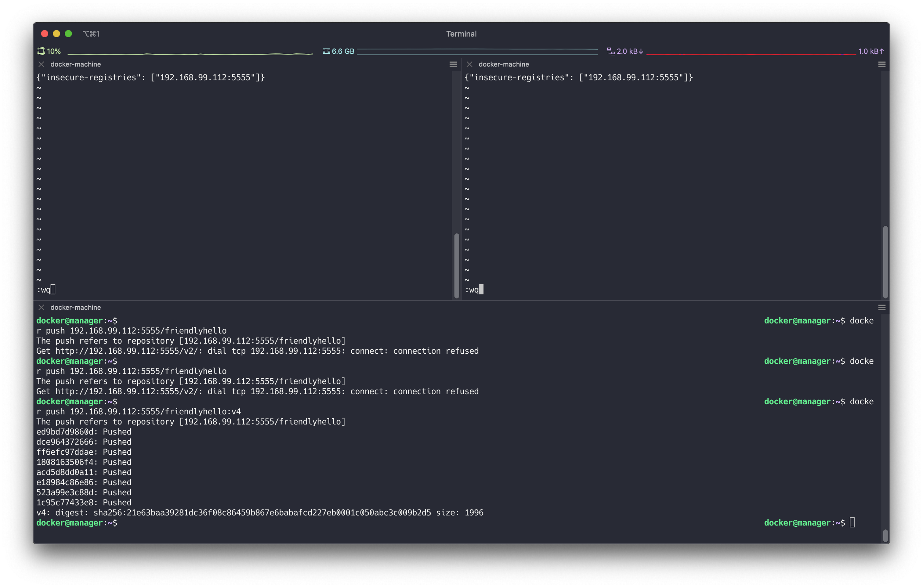
Task: Click the upload rate indicator reading 1.0 kB
Action: (871, 50)
